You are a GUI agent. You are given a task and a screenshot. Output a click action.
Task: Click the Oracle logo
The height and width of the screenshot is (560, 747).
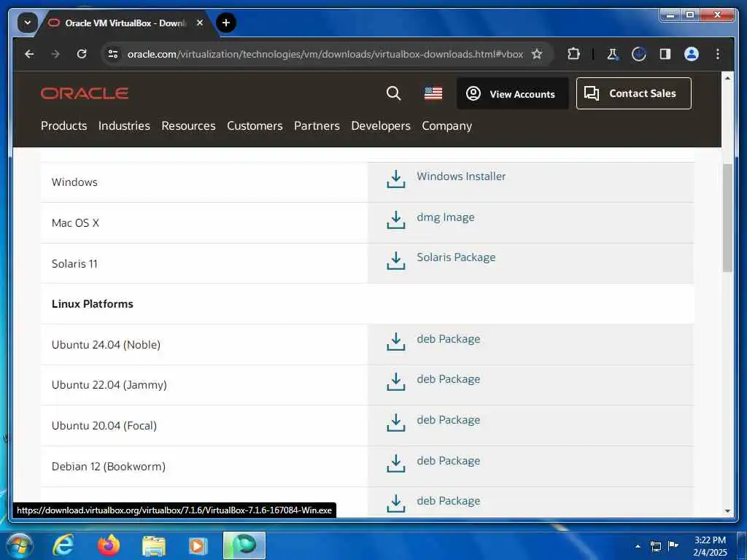pyautogui.click(x=85, y=93)
